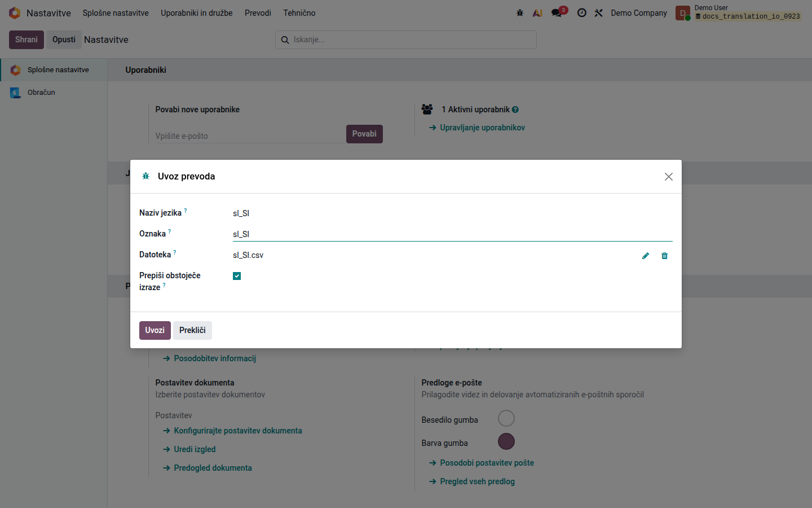Delete the uploaded sl_SI.csv file with trash icon
The width and height of the screenshot is (812, 508).
click(x=664, y=256)
